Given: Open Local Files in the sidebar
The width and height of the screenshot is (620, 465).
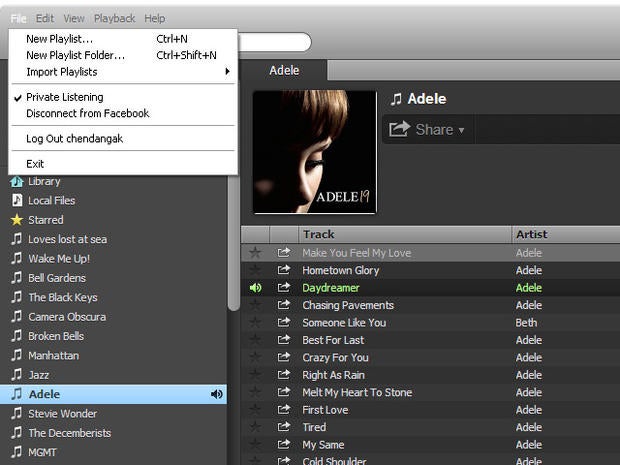Looking at the screenshot, I should pyautogui.click(x=51, y=200).
